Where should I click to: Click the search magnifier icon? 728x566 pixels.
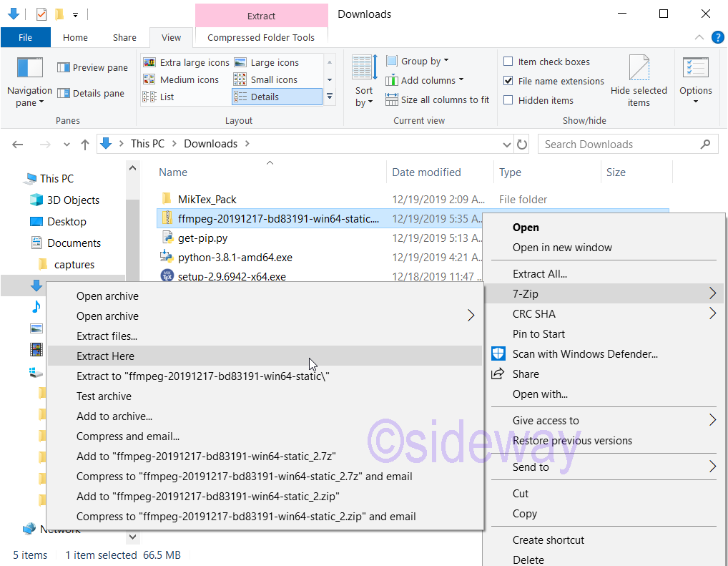705,145
